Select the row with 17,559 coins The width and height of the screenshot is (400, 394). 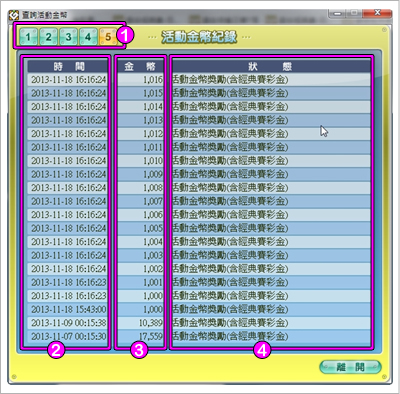coord(199,336)
